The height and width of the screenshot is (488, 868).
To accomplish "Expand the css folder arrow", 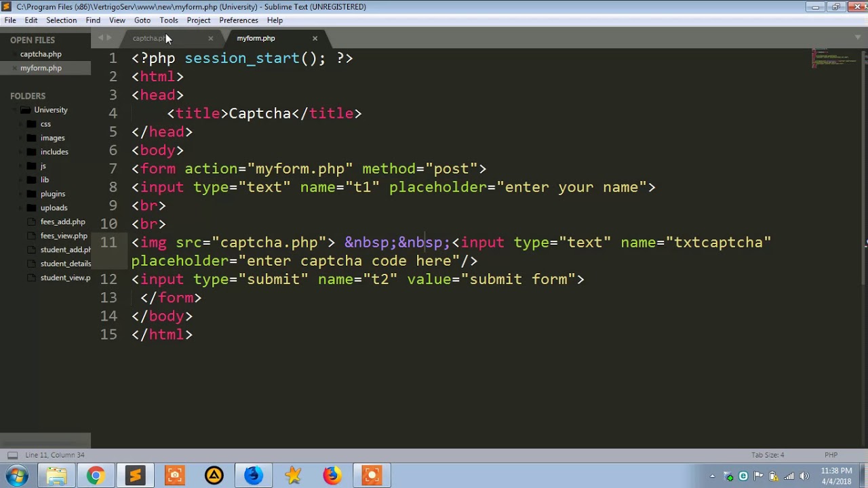I will point(22,124).
